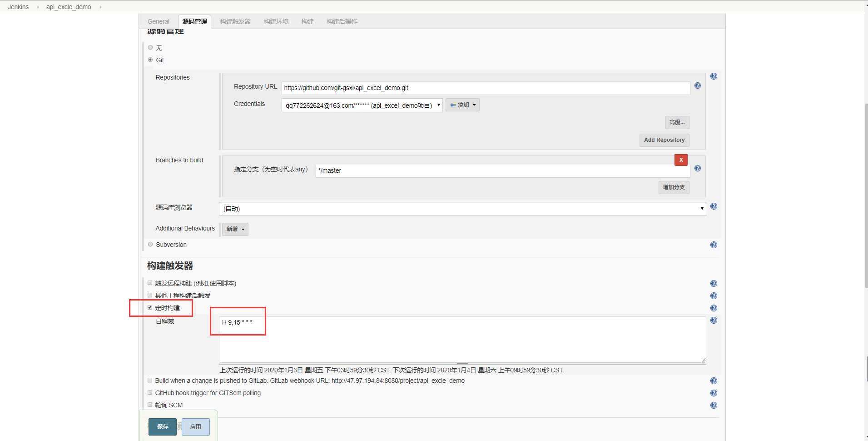Select the 无 source control radio

coord(150,47)
